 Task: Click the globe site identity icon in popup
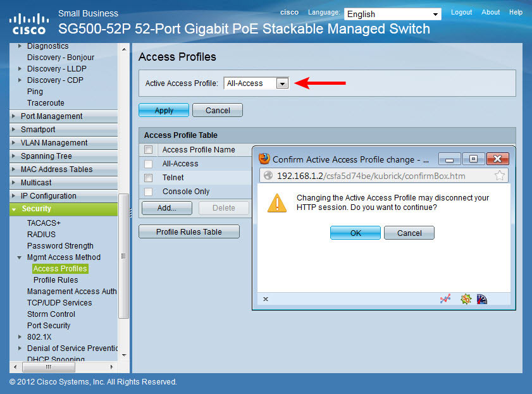tap(268, 175)
